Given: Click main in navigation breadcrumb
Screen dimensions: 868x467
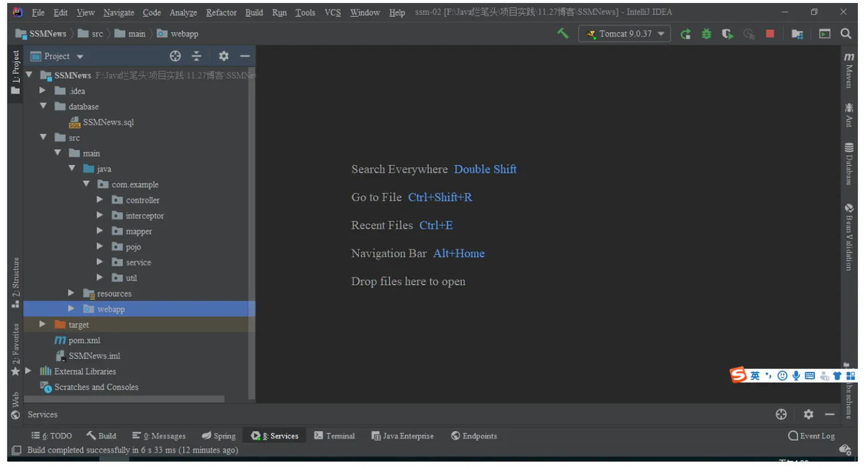Looking at the screenshot, I should pyautogui.click(x=130, y=34).
